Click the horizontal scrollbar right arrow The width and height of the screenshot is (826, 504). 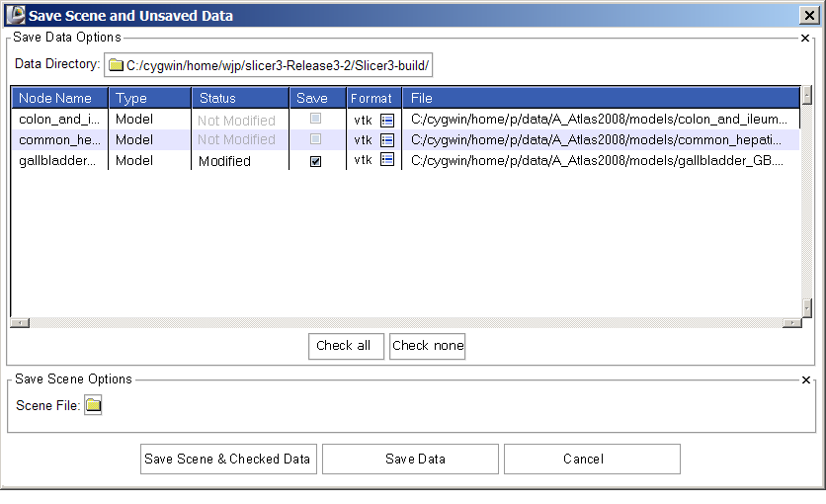point(791,322)
